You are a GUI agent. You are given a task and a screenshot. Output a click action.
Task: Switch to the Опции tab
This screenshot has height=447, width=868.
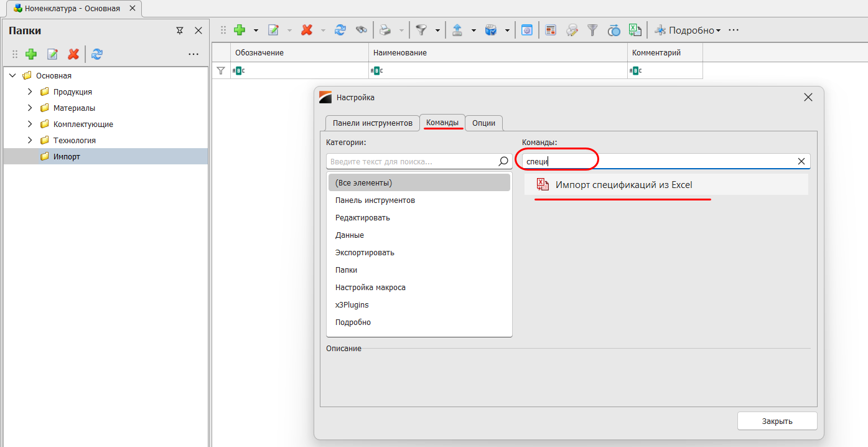coord(483,123)
